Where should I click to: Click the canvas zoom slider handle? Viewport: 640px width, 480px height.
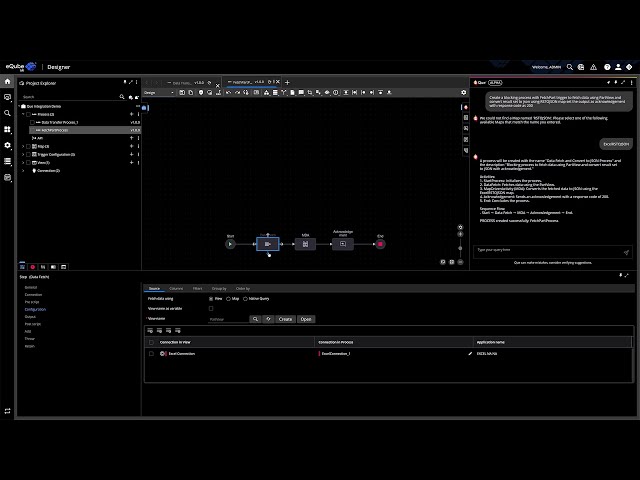point(460,248)
